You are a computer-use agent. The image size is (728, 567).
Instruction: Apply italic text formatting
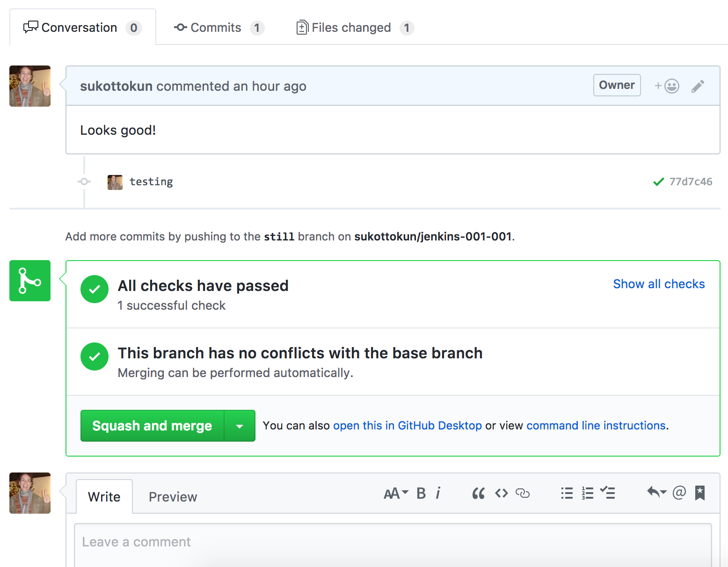tap(438, 493)
